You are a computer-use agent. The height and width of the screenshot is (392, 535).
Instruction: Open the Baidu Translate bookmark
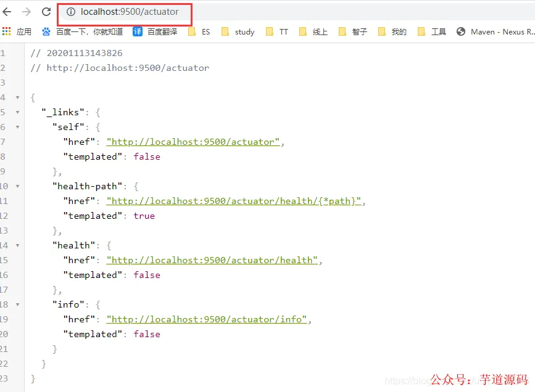tap(156, 31)
